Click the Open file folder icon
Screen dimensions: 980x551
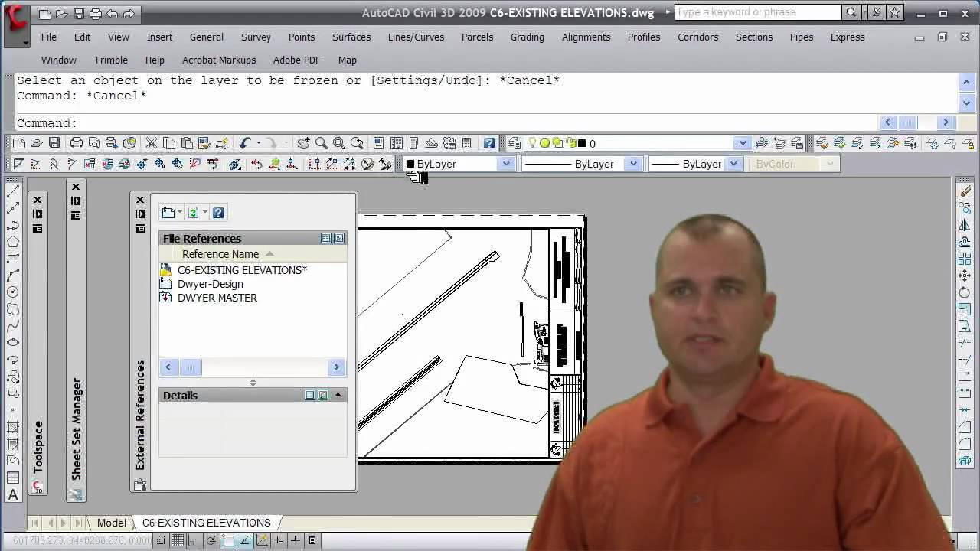pyautogui.click(x=36, y=143)
